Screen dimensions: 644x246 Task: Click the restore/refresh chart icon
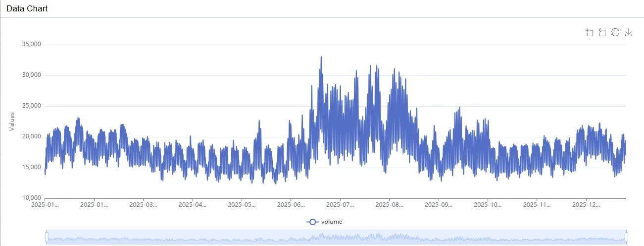(x=615, y=32)
